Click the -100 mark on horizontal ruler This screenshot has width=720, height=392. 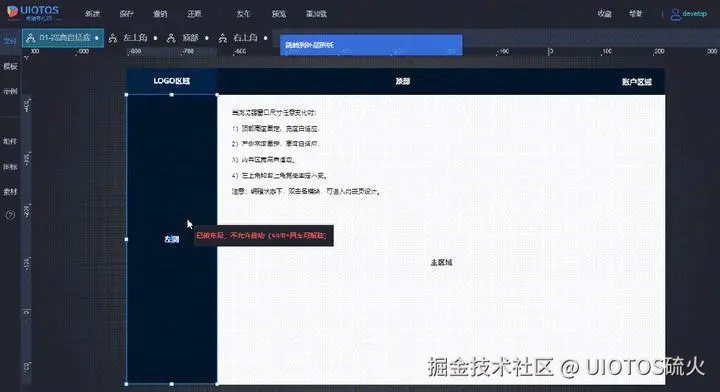(502, 51)
